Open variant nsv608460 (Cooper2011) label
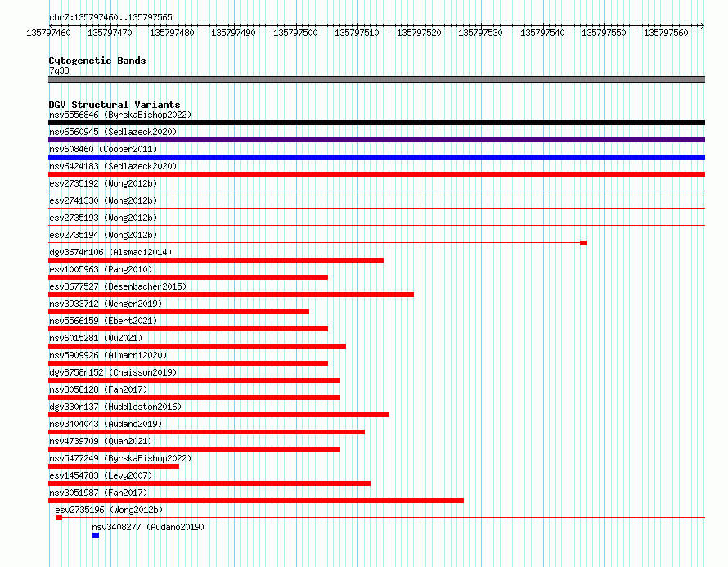Viewport: 728px width, 567px height. click(x=103, y=149)
